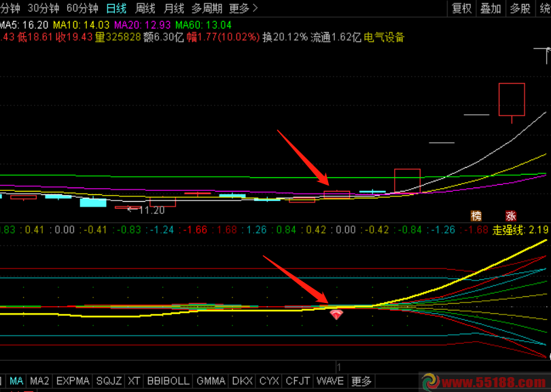This screenshot has width=551, height=392.
Task: Click the 涨 badge icon on the chart
Action: 511,215
